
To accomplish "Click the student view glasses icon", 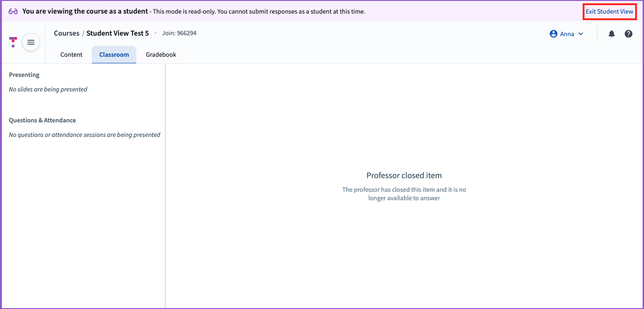I will click(12, 11).
